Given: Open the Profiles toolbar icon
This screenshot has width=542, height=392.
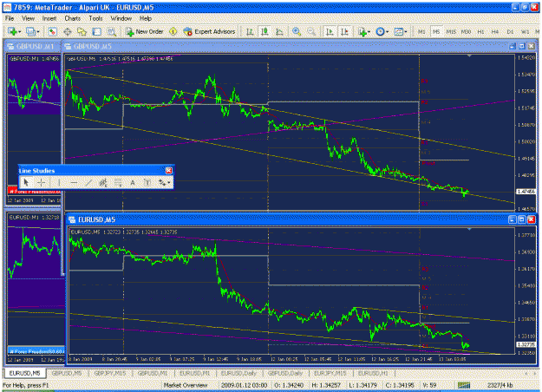Looking at the screenshot, I should [30, 32].
